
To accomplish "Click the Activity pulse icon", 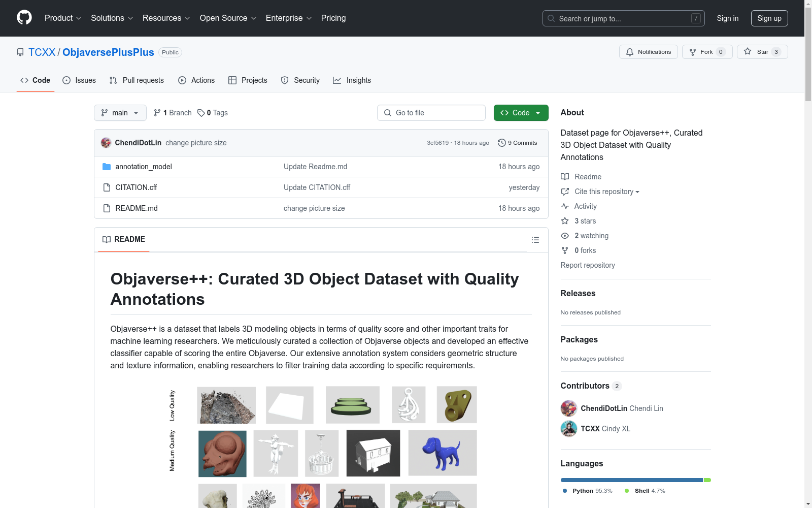I will pos(565,206).
